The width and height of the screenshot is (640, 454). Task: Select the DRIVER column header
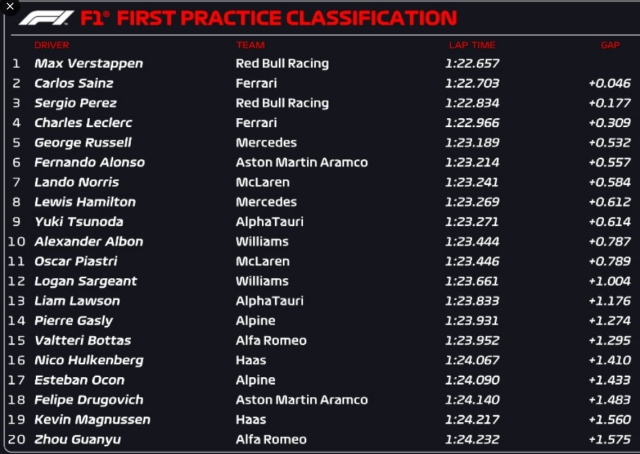coord(52,45)
